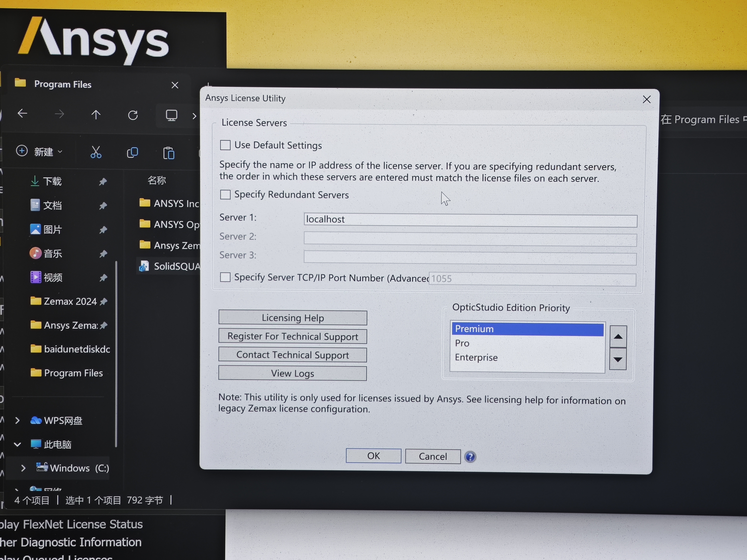Toggle Specify Server TCP/IP Port Number checkbox

click(x=225, y=277)
